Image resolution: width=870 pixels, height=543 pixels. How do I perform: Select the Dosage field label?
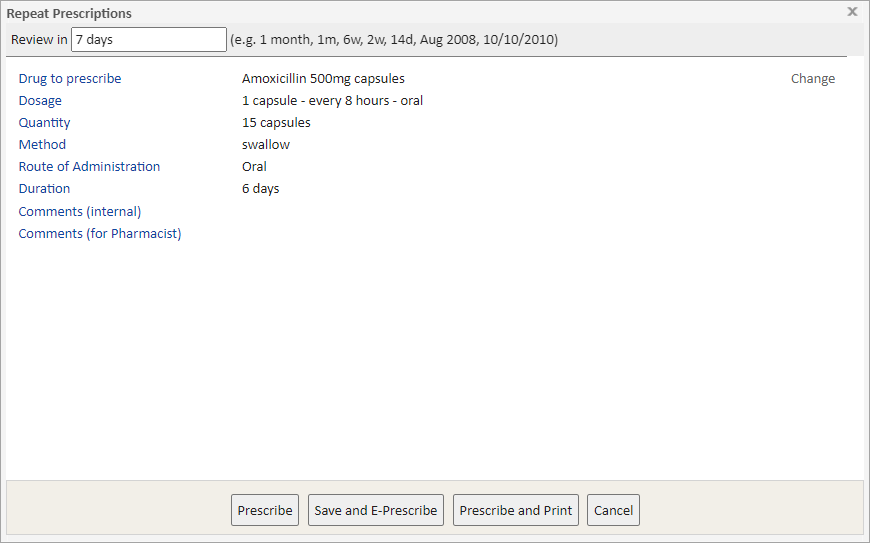[40, 101]
